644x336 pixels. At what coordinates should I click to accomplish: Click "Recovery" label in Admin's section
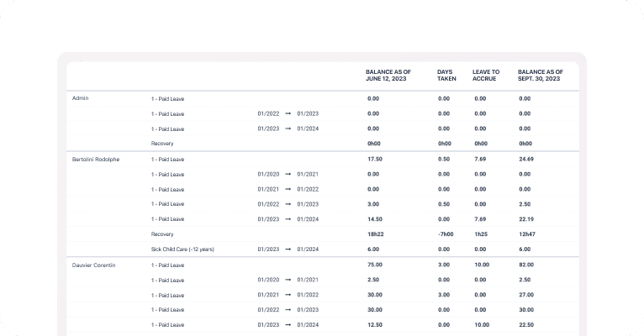coord(162,144)
